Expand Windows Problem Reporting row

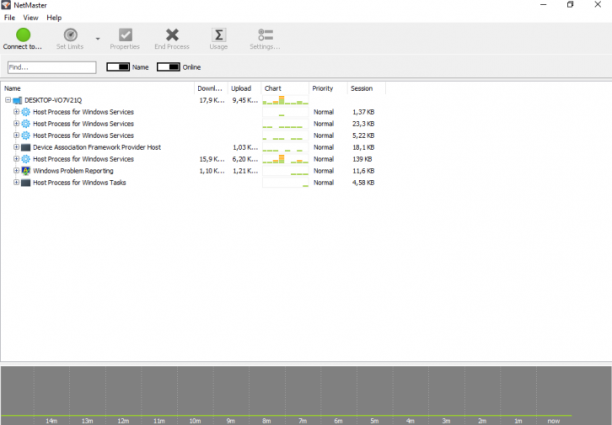coord(16,171)
